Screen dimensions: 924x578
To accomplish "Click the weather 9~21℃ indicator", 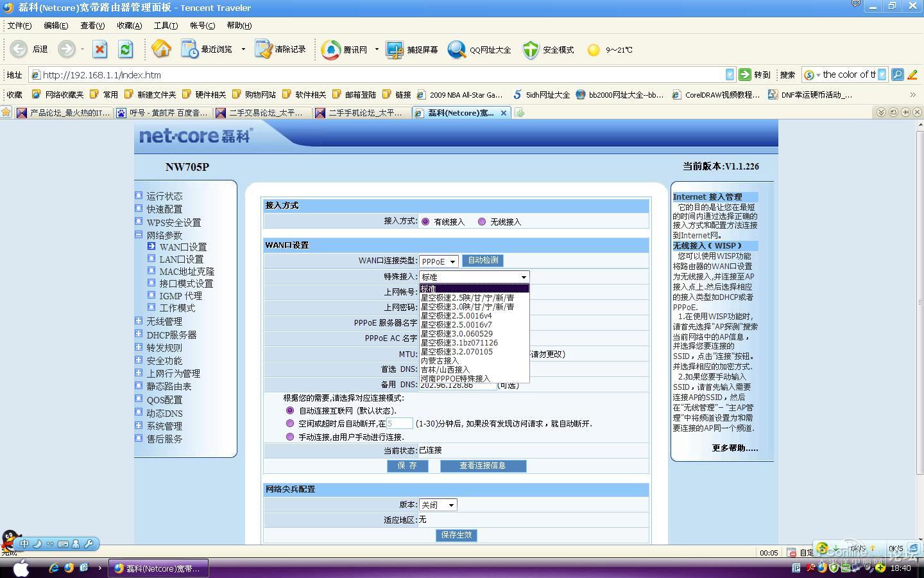I will pos(610,49).
